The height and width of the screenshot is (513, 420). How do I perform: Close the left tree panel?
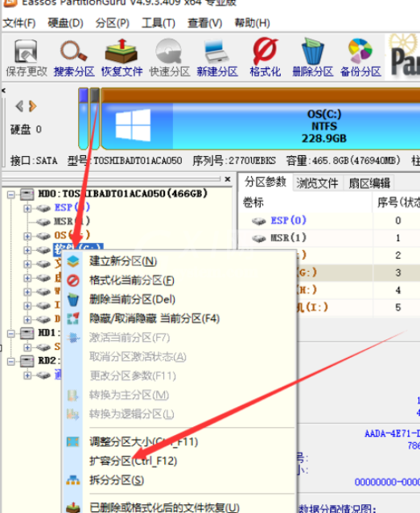click(228, 179)
